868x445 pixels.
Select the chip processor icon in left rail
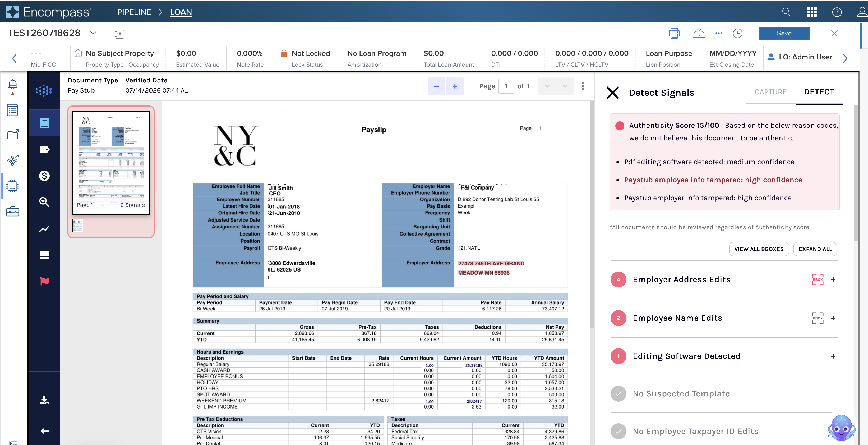tap(12, 186)
